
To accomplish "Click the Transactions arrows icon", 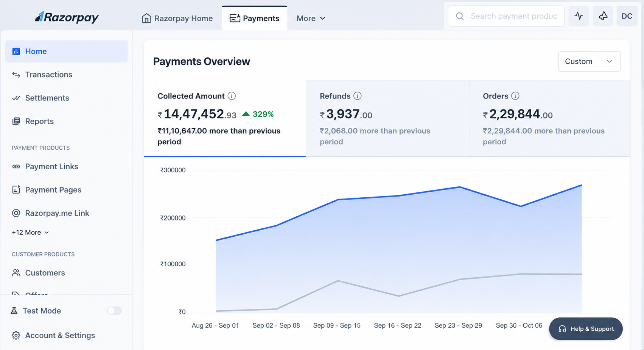I will [x=16, y=75].
